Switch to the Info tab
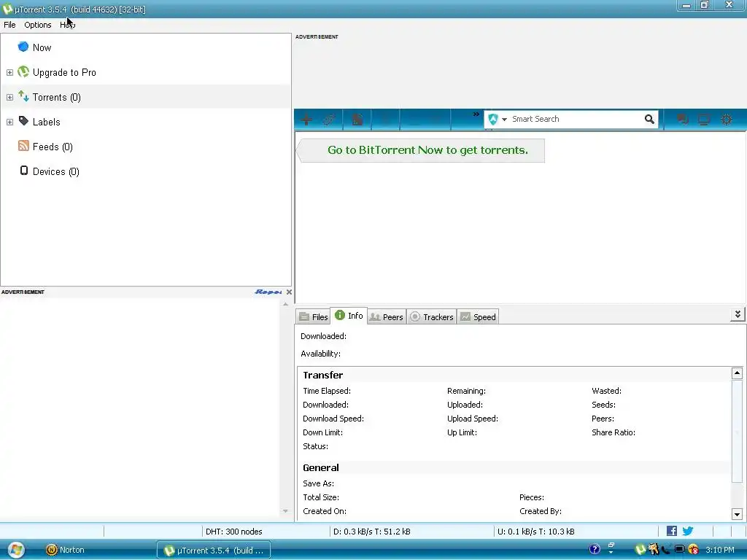The image size is (747, 560). coord(349,316)
